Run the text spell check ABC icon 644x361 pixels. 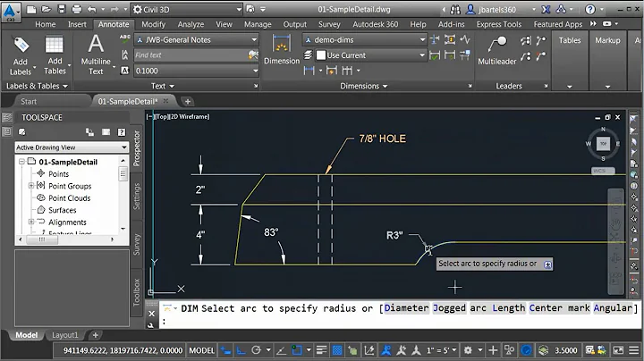(x=125, y=39)
